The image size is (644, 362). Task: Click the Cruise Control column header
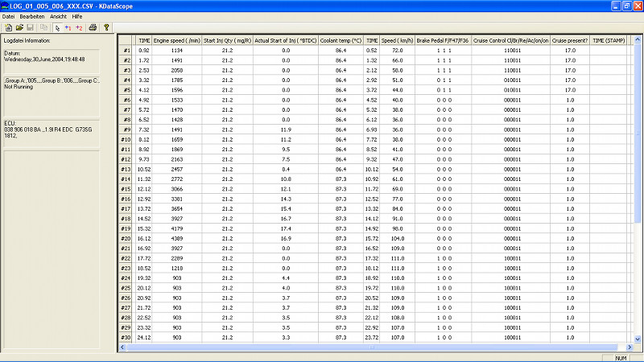point(510,40)
